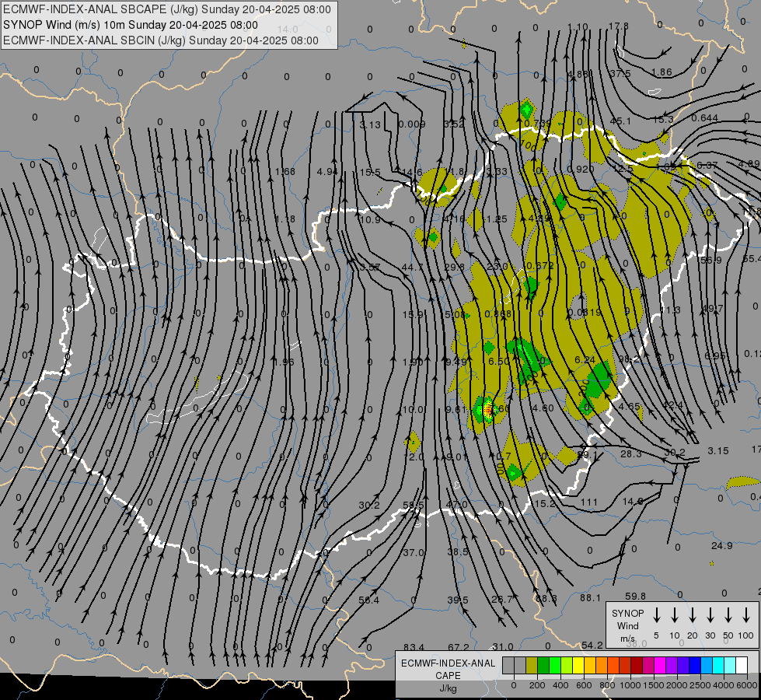Click the 'SYNOP' label in the wind legend

(x=627, y=613)
